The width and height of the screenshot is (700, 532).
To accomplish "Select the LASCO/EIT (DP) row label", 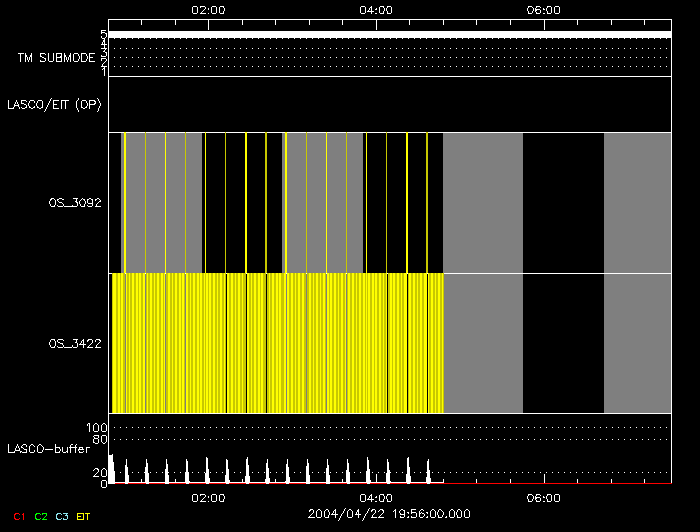I will pos(54,104).
